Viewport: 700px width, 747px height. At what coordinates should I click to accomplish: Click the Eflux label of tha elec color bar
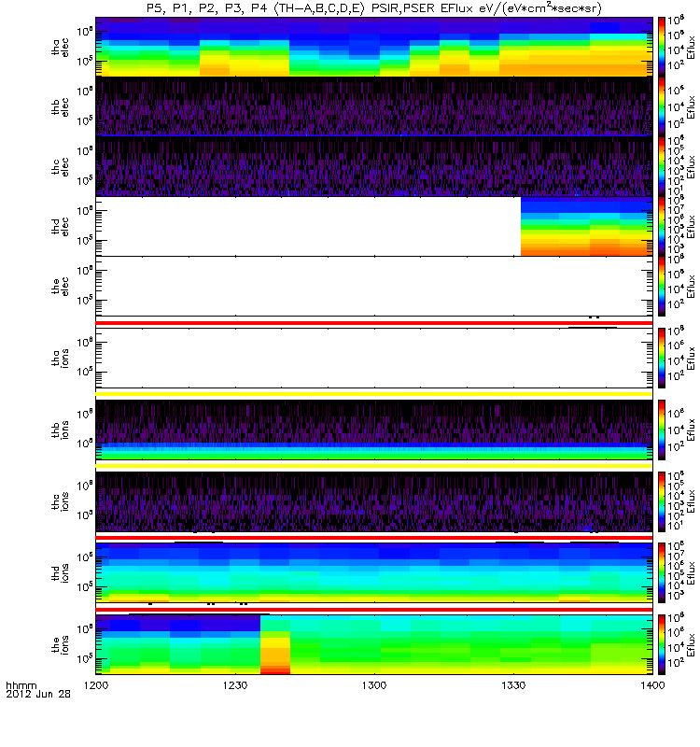(691, 48)
